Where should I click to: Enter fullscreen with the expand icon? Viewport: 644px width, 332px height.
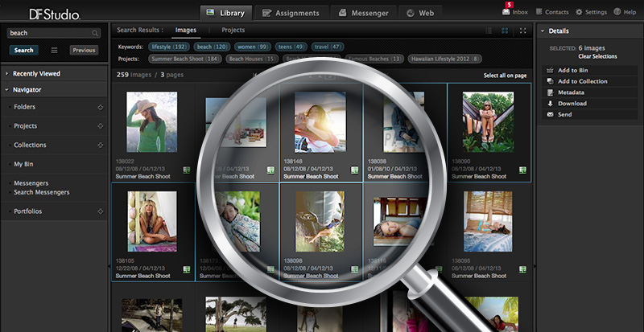coord(523,31)
